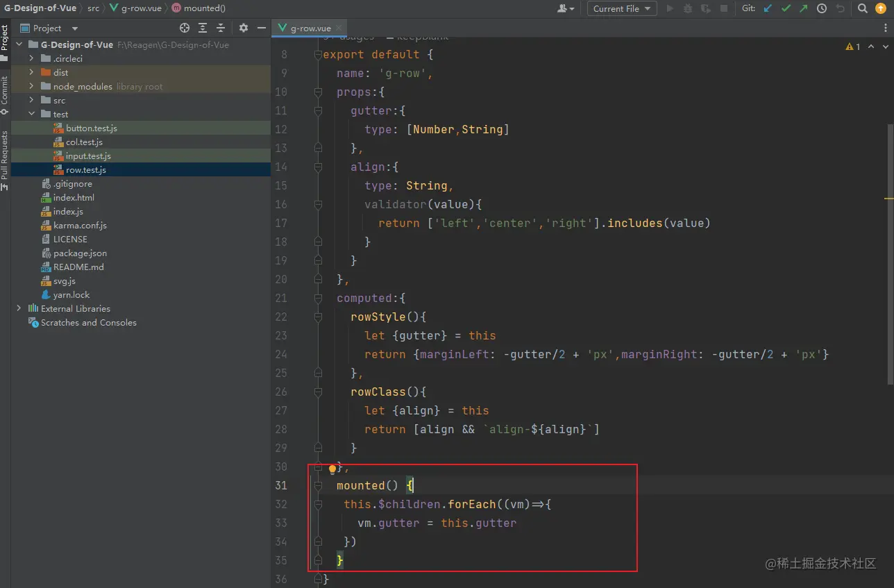Click the orange IDE update icon
Viewport: 894px width, 588px height.
click(882, 8)
